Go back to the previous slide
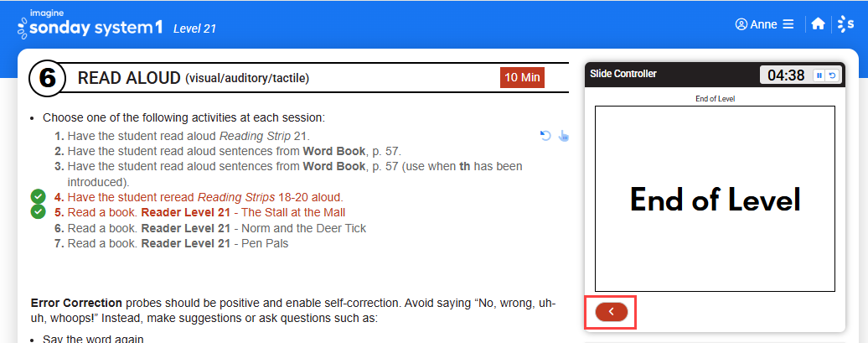Image resolution: width=868 pixels, height=343 pixels. (x=611, y=312)
